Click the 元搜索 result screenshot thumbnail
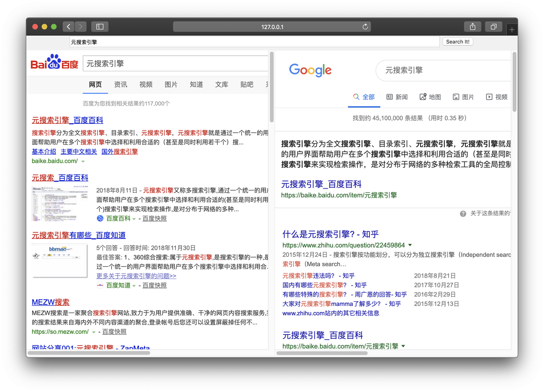The width and height of the screenshot is (544, 392). (x=60, y=203)
